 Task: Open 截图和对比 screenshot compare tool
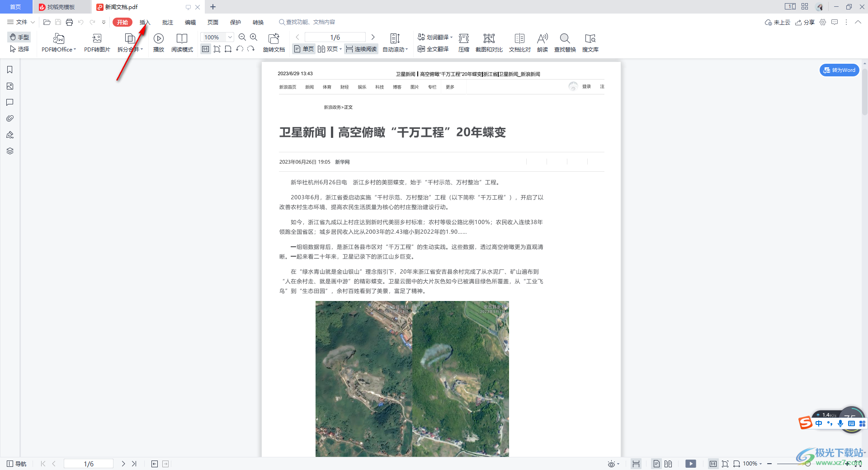coord(489,43)
